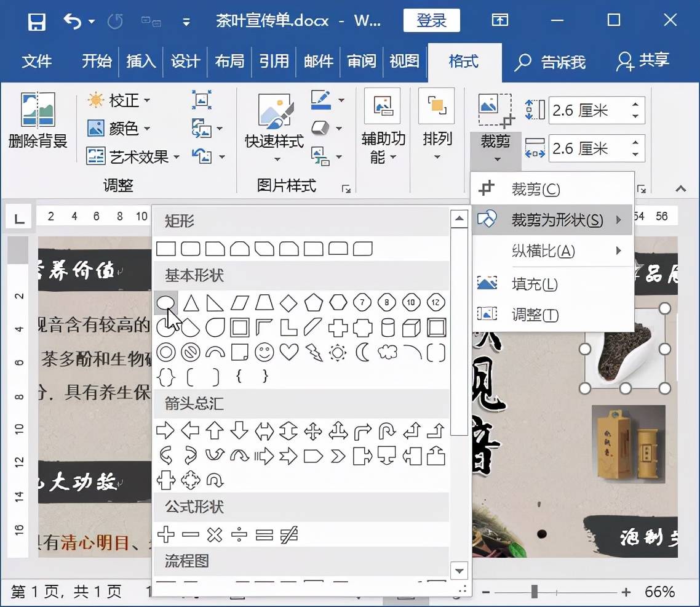Select the Hexagon shape
Image resolution: width=700 pixels, height=607 pixels.
coord(338,303)
